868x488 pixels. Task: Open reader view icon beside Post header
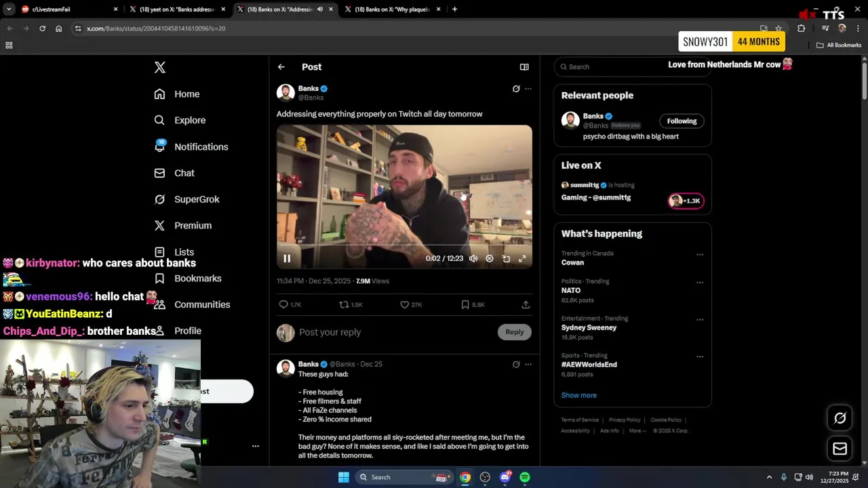point(524,67)
